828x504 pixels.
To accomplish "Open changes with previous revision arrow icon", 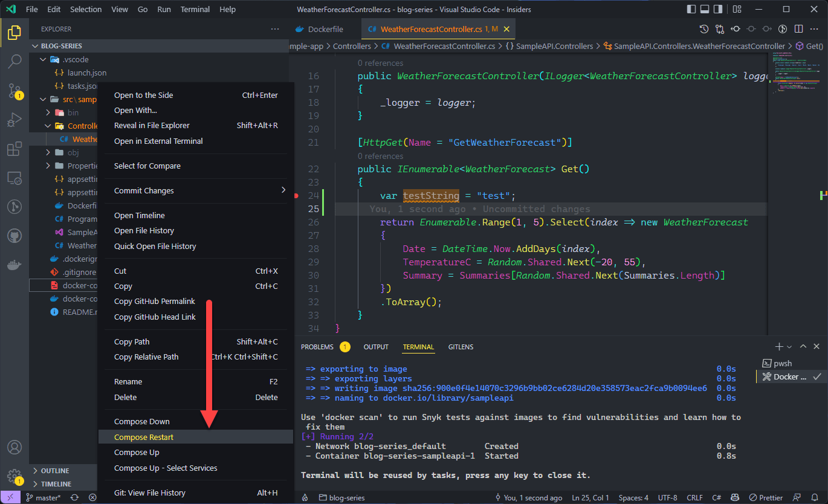I will (736, 29).
